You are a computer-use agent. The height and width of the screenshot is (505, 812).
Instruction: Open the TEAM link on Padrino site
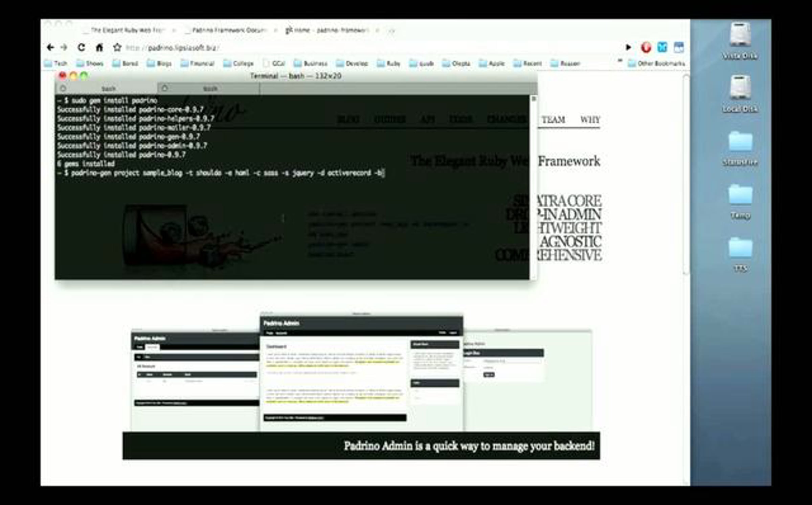pyautogui.click(x=553, y=120)
